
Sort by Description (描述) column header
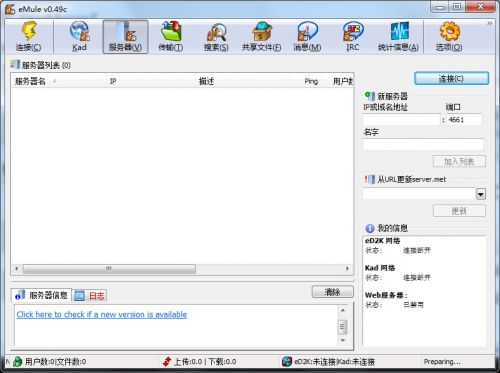coord(242,81)
